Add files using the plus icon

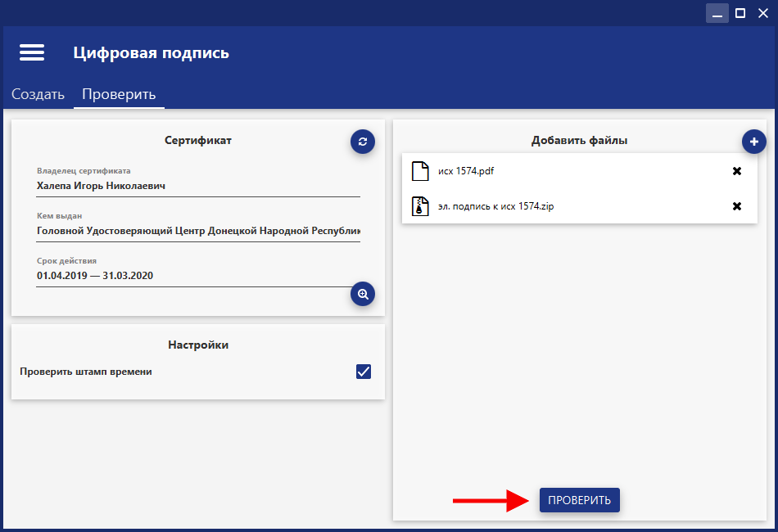[x=754, y=142]
